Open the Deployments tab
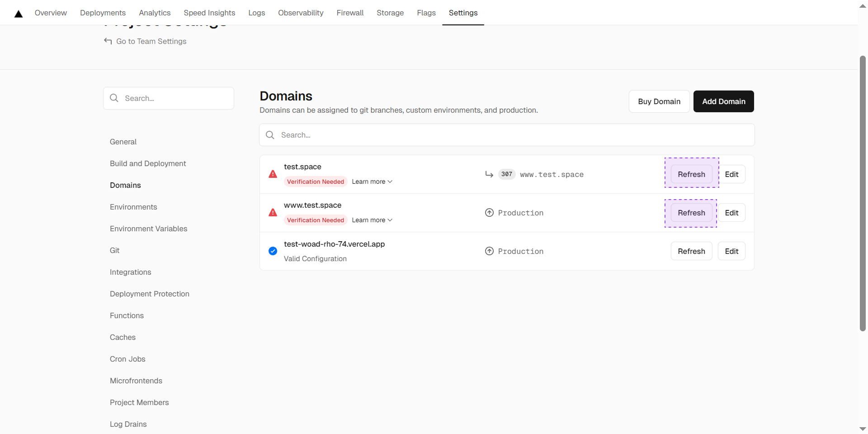This screenshot has width=868, height=434. (103, 13)
